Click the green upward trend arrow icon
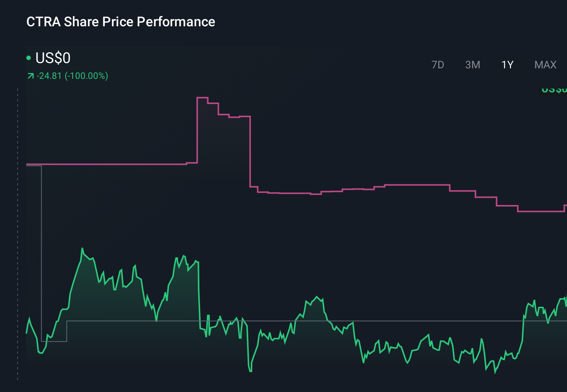The image size is (567, 392). [x=30, y=75]
